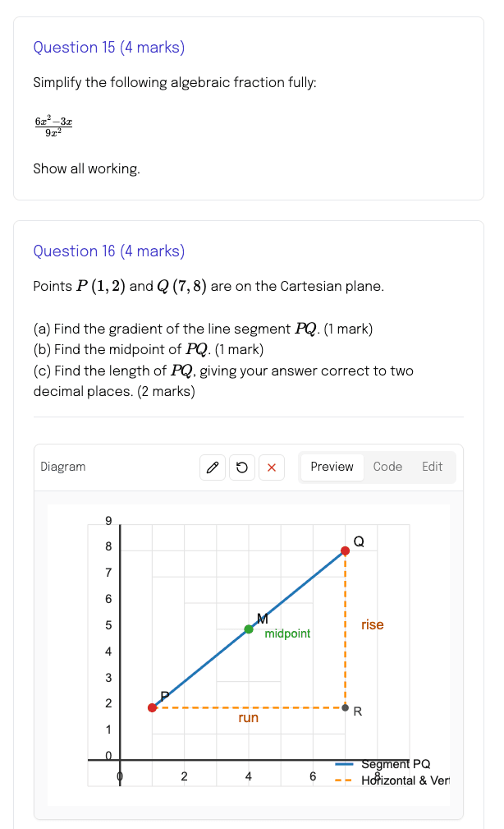The image size is (504, 829).
Task: Click the red point marker at P
Action: click(152, 707)
